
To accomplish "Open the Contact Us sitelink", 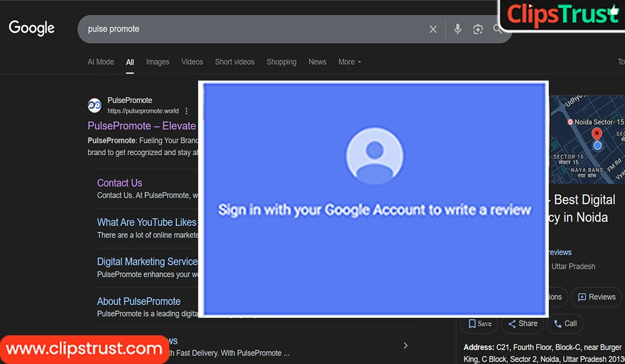I will (119, 183).
